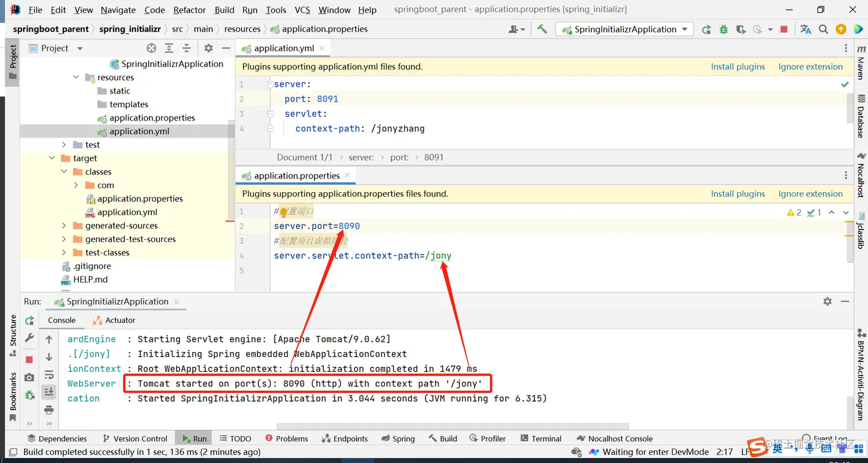Rerun the app from the Run panel
Viewport: 868px width, 463px height.
[29, 320]
